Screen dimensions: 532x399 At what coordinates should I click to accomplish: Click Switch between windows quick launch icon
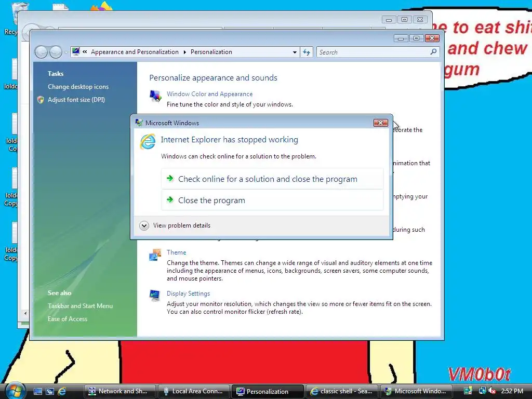[x=50, y=391]
